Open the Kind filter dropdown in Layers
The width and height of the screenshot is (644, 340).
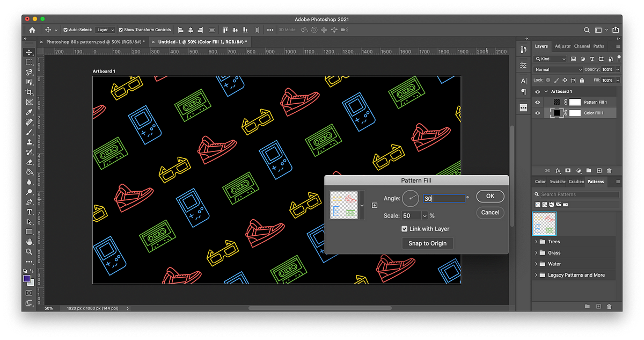tap(550, 59)
